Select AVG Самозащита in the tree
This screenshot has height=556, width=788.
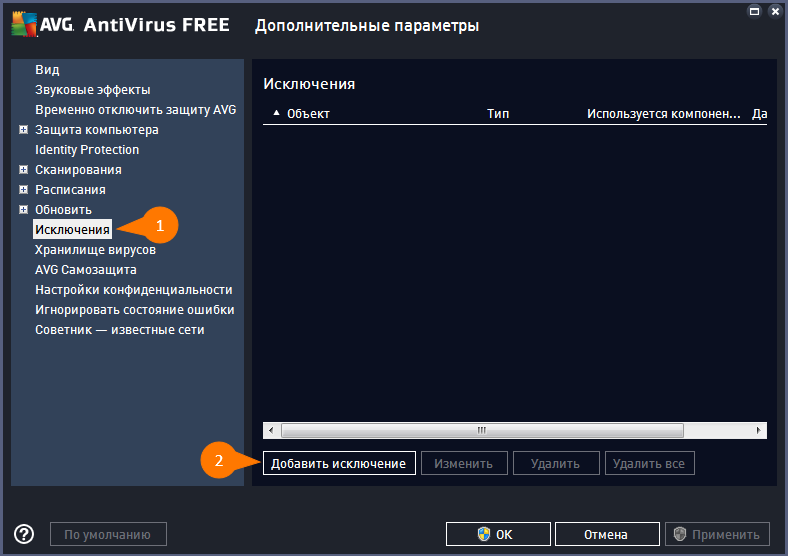click(86, 270)
